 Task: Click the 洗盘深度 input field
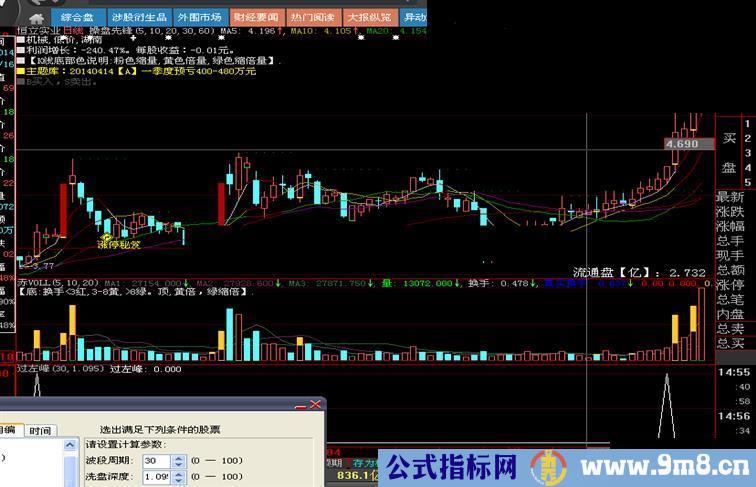click(156, 477)
